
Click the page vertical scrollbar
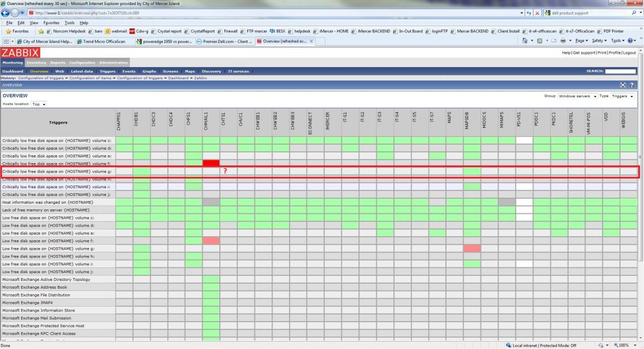coord(641,156)
